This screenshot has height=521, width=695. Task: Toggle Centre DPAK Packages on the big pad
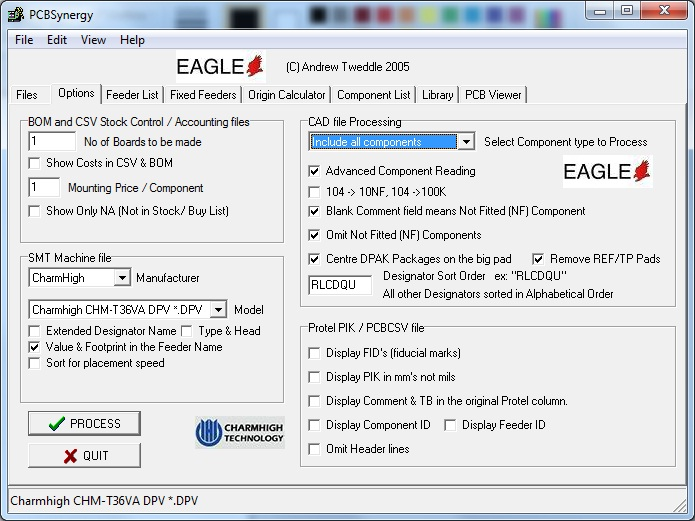314,259
